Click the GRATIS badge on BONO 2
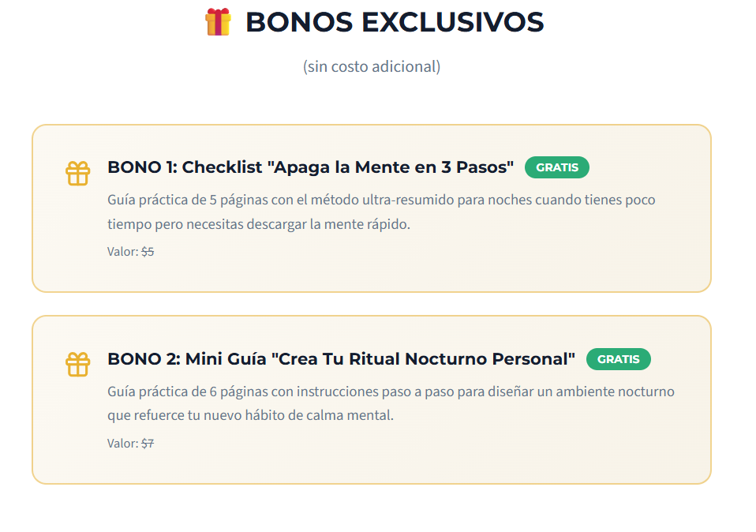Viewport: 756px width, 532px height. 618,359
